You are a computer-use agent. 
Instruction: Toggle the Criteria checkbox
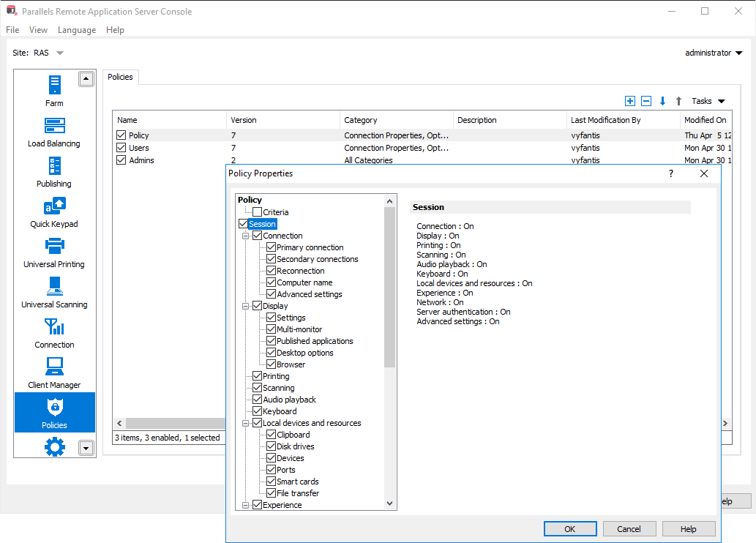[x=258, y=212]
